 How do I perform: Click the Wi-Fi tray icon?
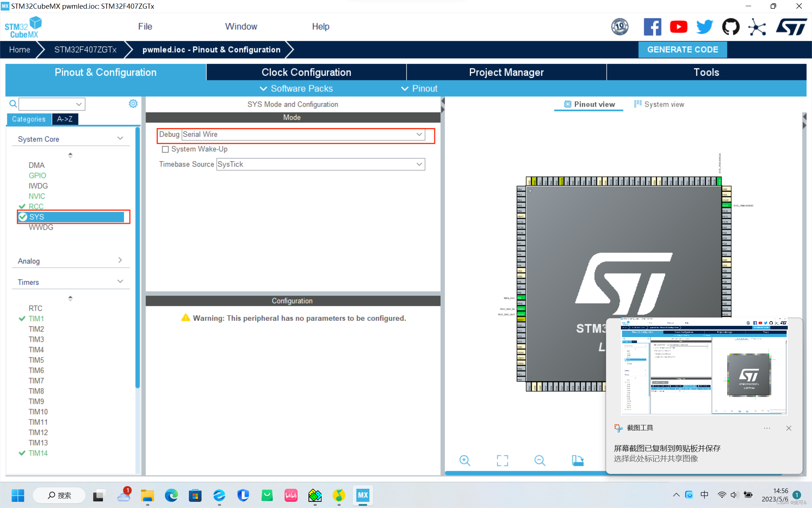pos(722,495)
